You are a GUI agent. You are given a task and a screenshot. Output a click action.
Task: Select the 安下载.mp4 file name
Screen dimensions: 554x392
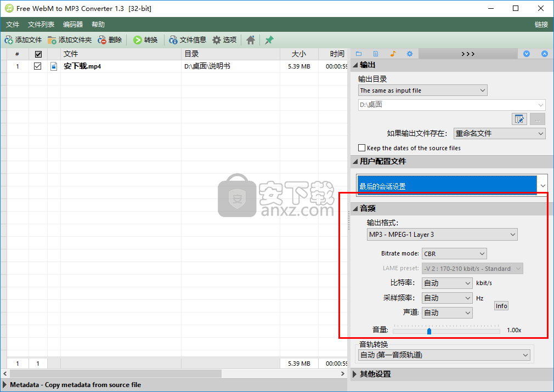pyautogui.click(x=82, y=66)
